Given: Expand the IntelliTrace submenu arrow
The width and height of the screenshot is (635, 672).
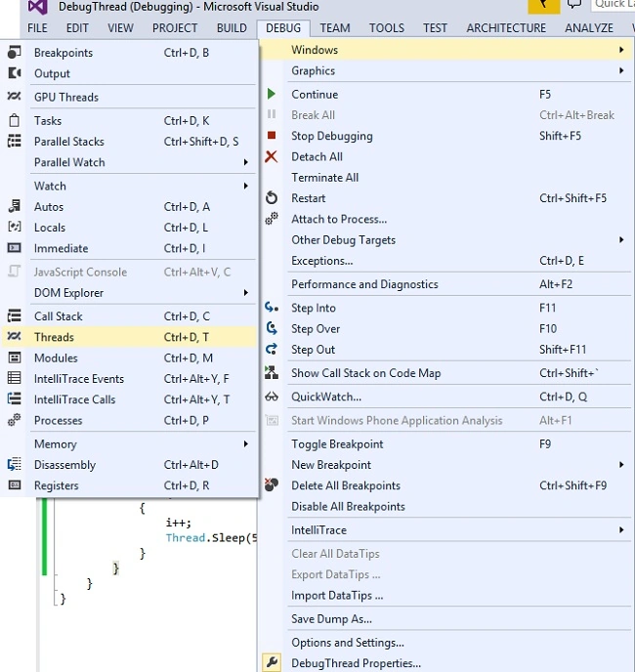Looking at the screenshot, I should pyautogui.click(x=621, y=529).
